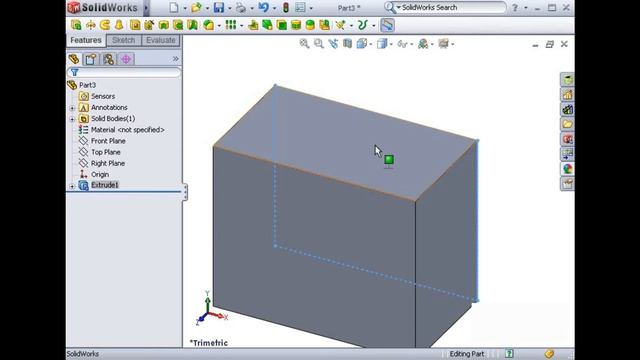This screenshot has height=360, width=640.
Task: Open dropdown arrow next to New icon
Action: click(x=185, y=8)
